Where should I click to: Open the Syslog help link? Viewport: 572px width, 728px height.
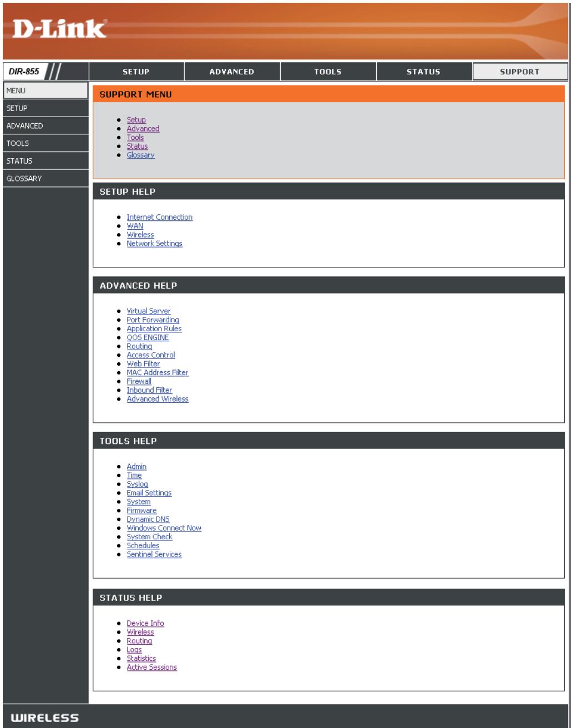pos(137,484)
